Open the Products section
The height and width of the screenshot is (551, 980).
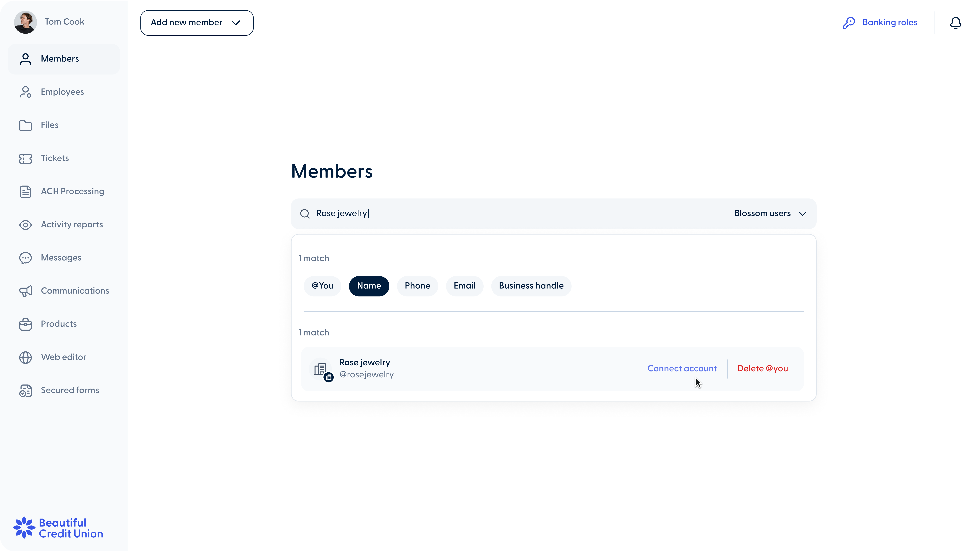(25, 324)
